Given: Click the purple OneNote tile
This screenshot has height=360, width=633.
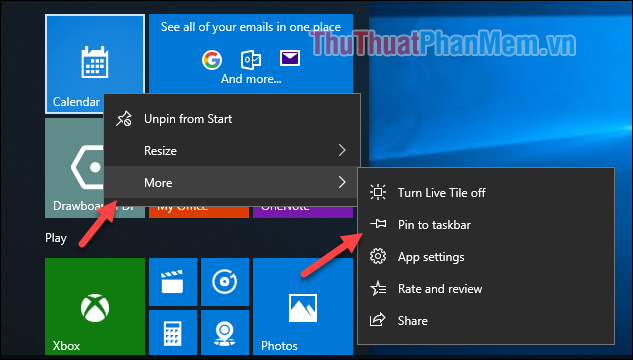Looking at the screenshot, I should pos(303,212).
